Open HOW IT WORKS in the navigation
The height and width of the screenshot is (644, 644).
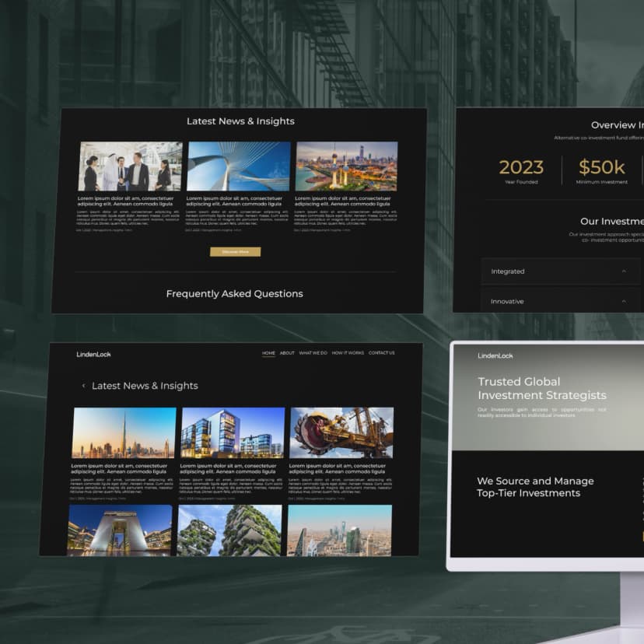click(x=348, y=353)
